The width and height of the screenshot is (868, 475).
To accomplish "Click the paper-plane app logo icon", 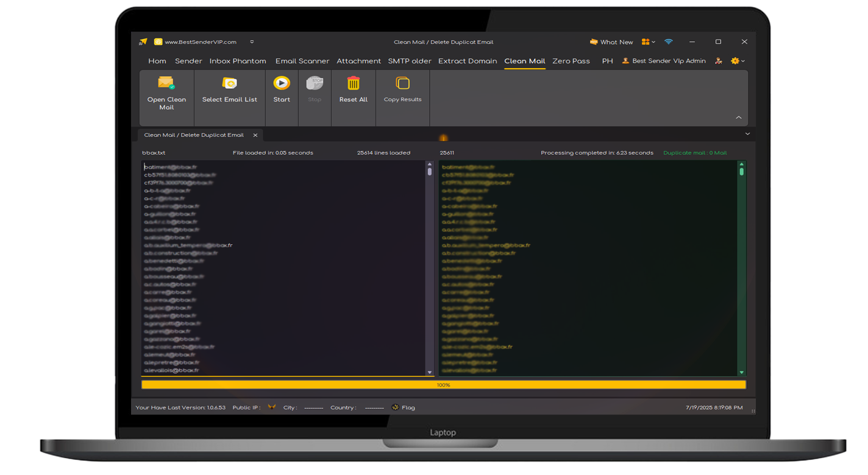I will [x=143, y=42].
